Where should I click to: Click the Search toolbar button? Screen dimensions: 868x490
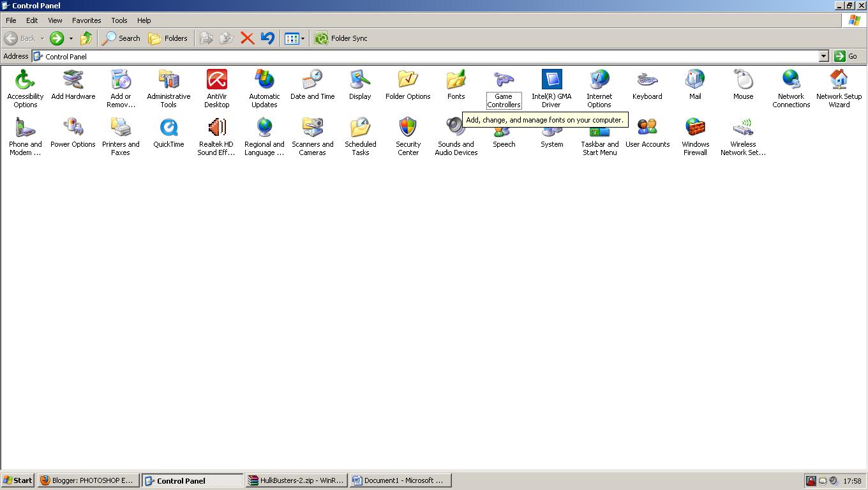[121, 38]
